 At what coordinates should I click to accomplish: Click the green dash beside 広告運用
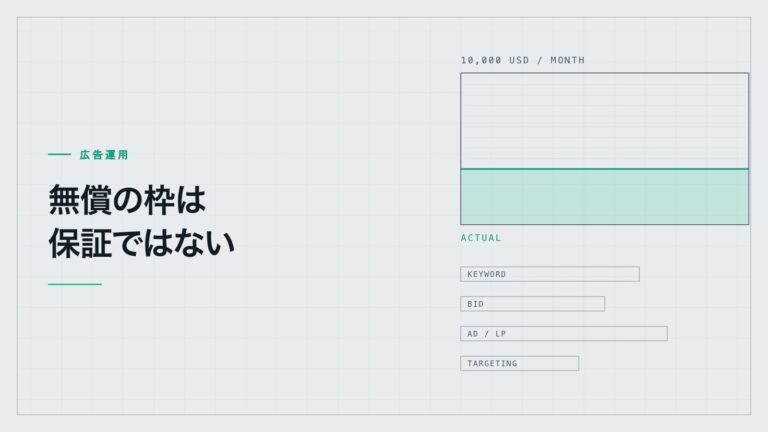(x=59, y=154)
